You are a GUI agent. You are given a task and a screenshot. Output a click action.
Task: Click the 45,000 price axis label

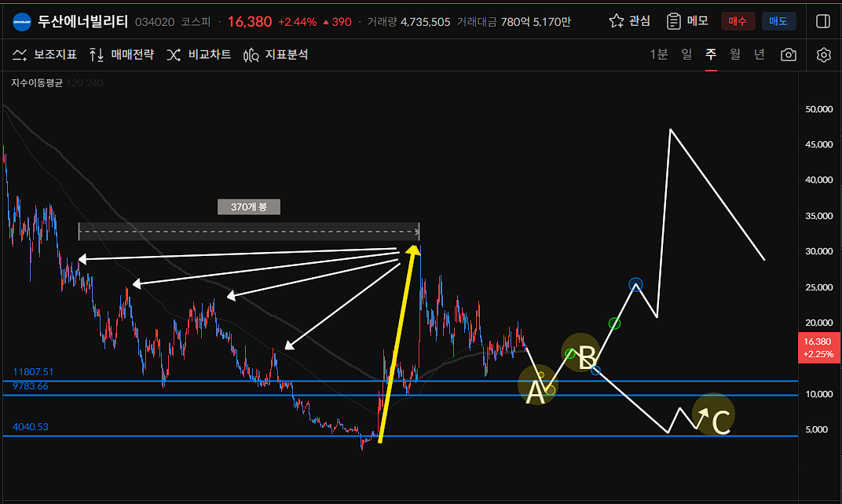pyautogui.click(x=819, y=144)
